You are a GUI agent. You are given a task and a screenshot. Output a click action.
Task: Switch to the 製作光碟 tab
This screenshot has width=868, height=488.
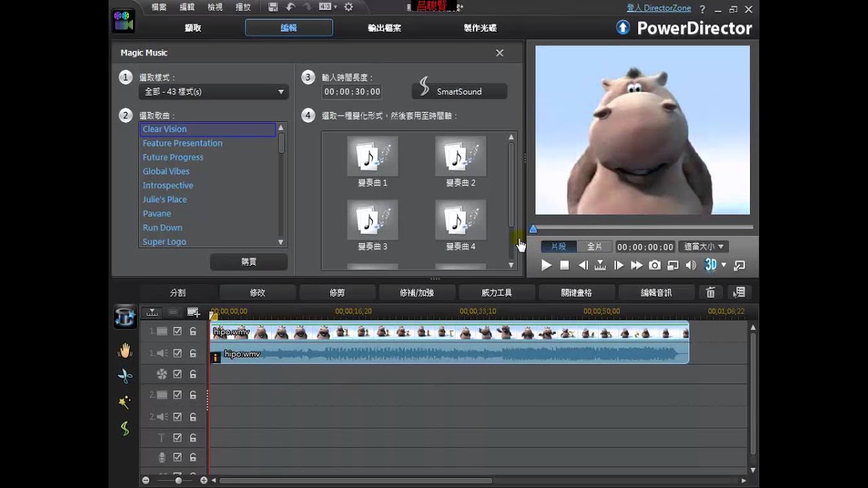click(x=480, y=28)
